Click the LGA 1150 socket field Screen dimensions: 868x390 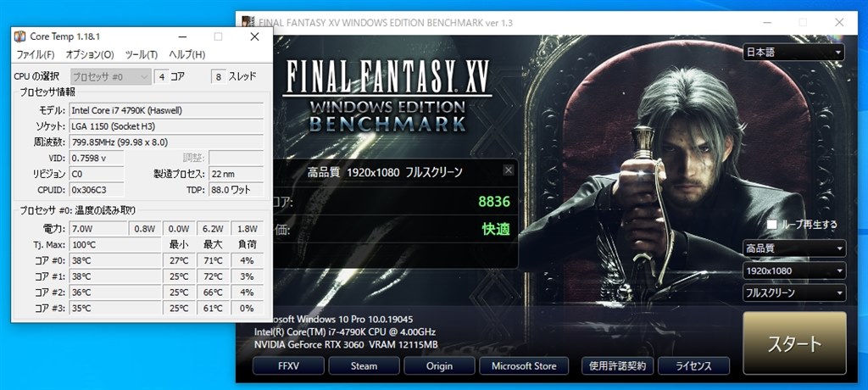point(166,126)
